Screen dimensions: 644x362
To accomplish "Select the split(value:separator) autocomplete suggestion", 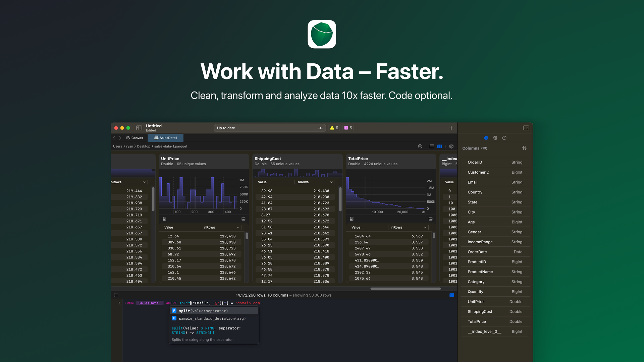I will tap(214, 311).
